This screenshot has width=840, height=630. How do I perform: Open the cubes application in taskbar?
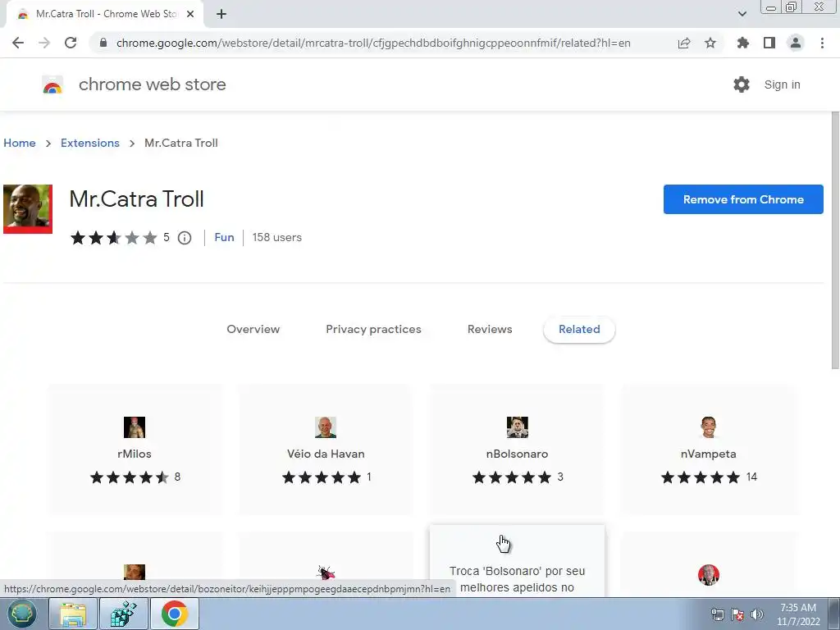pyautogui.click(x=123, y=614)
